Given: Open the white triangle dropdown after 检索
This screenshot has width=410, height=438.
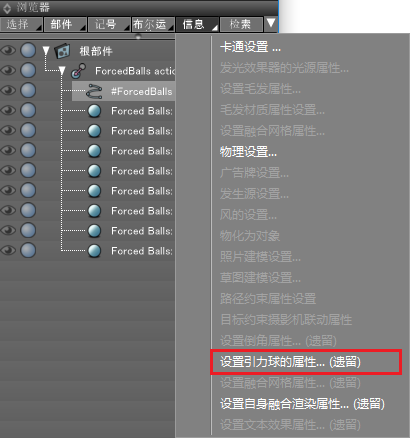Looking at the screenshot, I should [271, 23].
